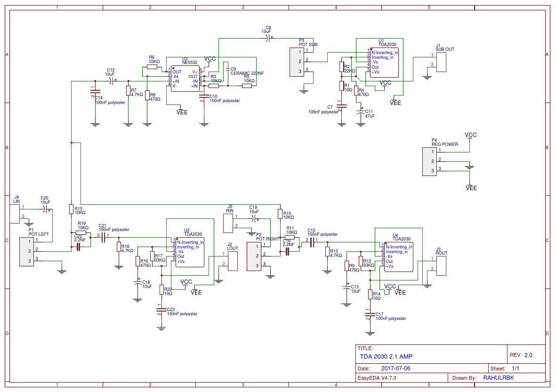Click the author name 'RAHULRBK'
This screenshot has width=556, height=392.
click(499, 378)
